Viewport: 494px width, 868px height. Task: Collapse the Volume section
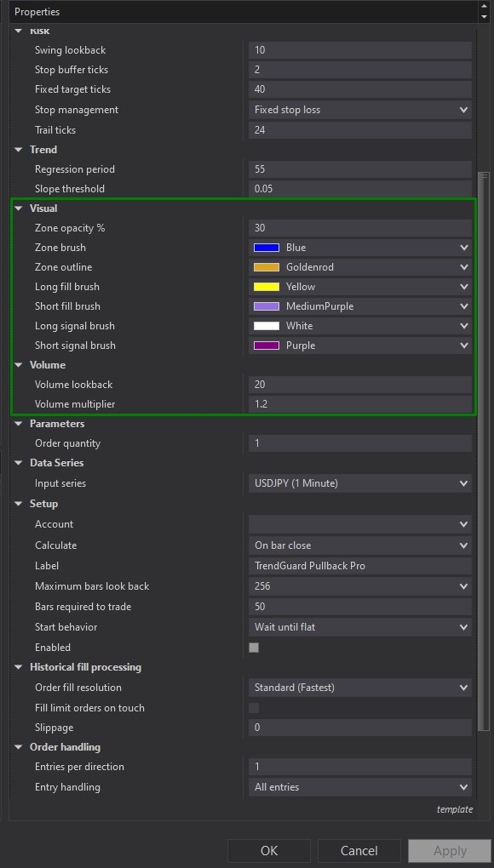19,364
